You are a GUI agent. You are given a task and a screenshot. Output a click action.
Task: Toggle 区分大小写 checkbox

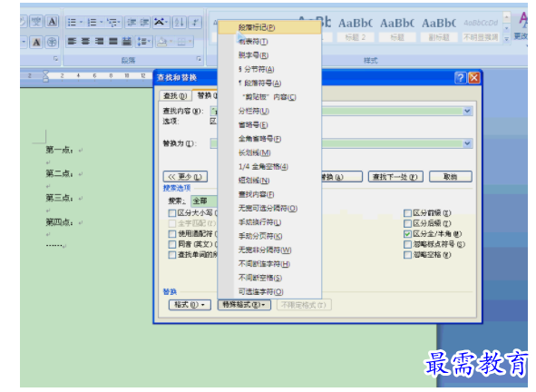[x=172, y=213]
